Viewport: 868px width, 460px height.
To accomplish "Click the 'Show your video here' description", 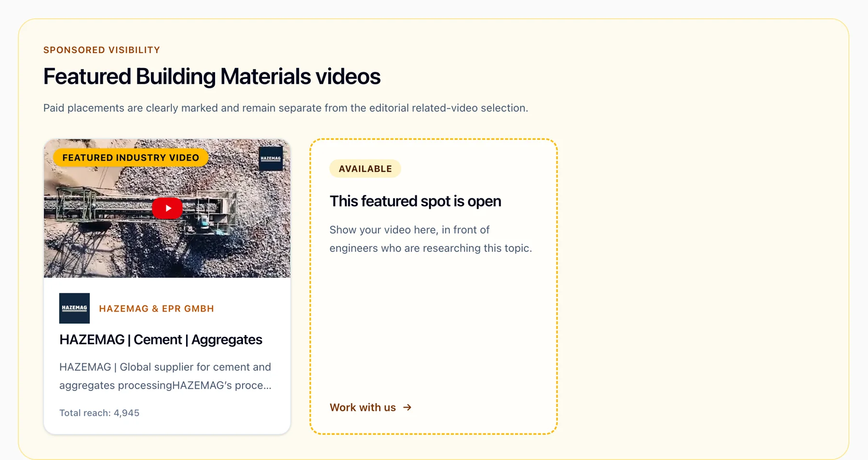I will pyautogui.click(x=431, y=239).
